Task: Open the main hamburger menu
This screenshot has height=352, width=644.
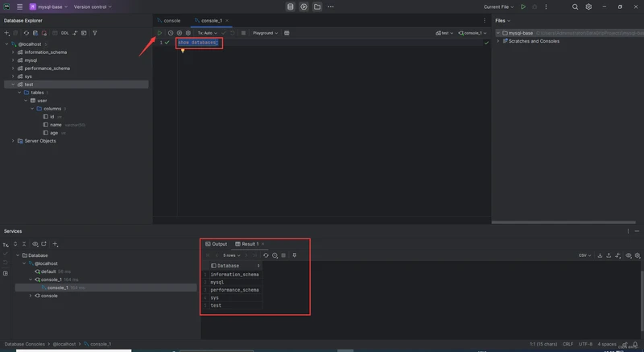Action: click(19, 6)
